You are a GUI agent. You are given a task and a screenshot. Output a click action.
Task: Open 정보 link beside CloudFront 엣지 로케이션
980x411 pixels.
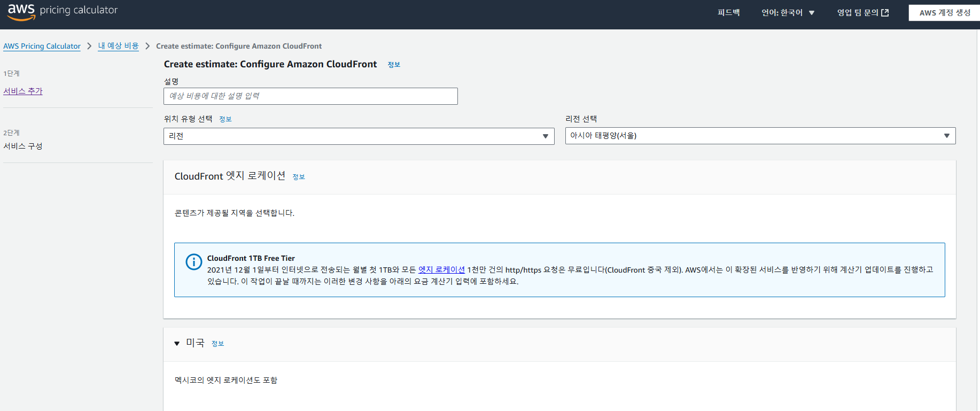click(x=299, y=177)
